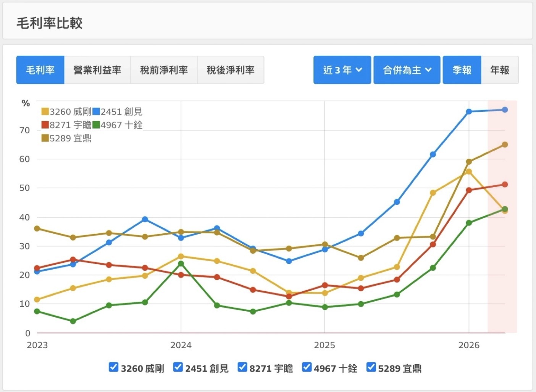Click yellow 威剛 data point on 2024 gridline
The height and width of the screenshot is (392, 536).
tap(181, 256)
